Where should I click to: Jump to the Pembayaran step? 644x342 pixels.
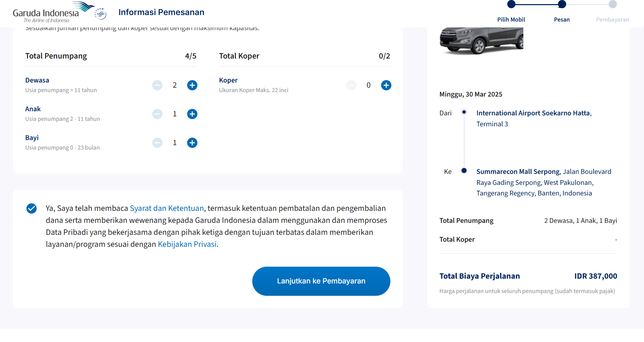click(x=612, y=4)
